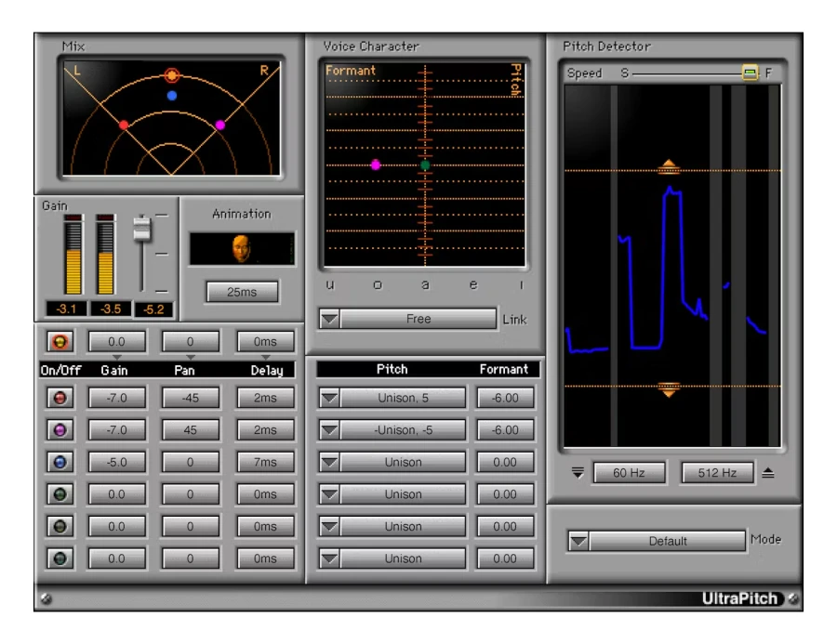The width and height of the screenshot is (837, 644).
Task: Toggle the red voice on/off button
Action: (60, 398)
